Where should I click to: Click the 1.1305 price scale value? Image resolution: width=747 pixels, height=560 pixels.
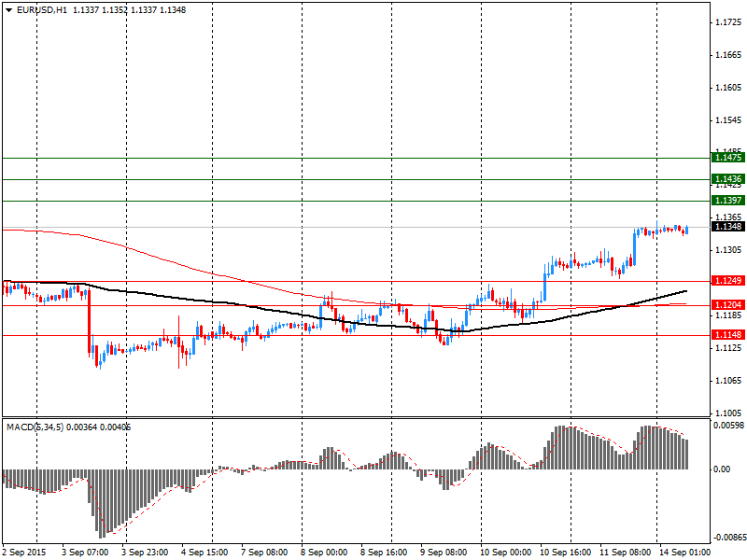[728, 250]
